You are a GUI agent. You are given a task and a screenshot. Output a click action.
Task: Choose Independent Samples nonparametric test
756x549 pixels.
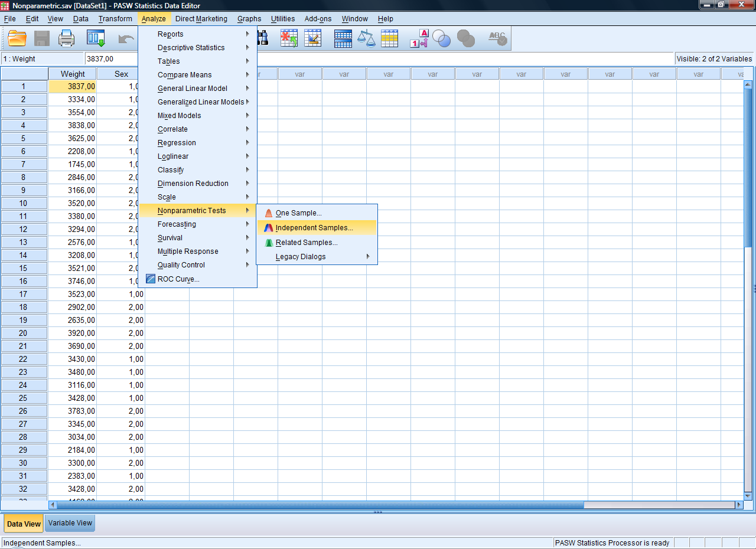coord(317,228)
